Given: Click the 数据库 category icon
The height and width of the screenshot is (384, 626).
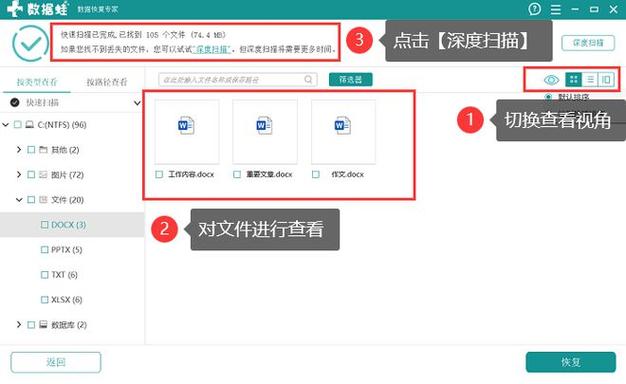Looking at the screenshot, I should click(43, 325).
